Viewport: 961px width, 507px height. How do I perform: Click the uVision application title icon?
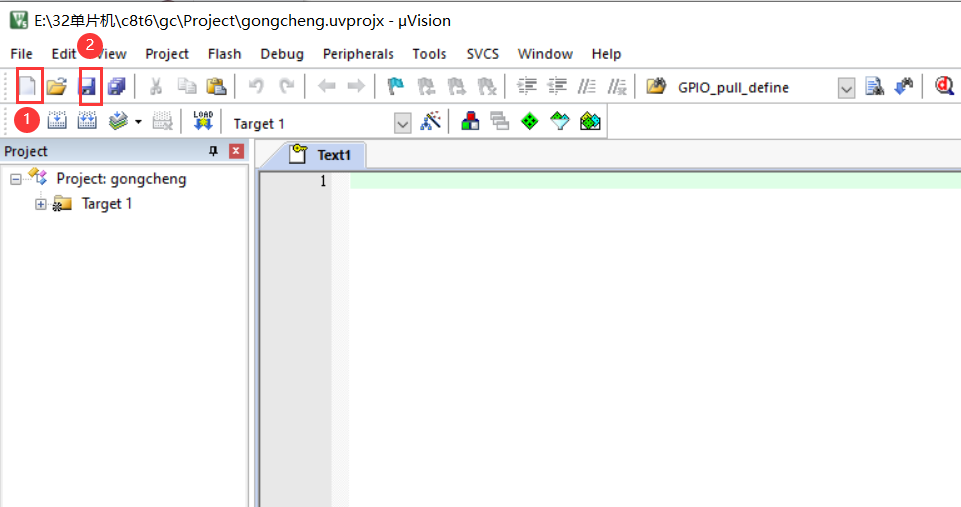[19, 20]
